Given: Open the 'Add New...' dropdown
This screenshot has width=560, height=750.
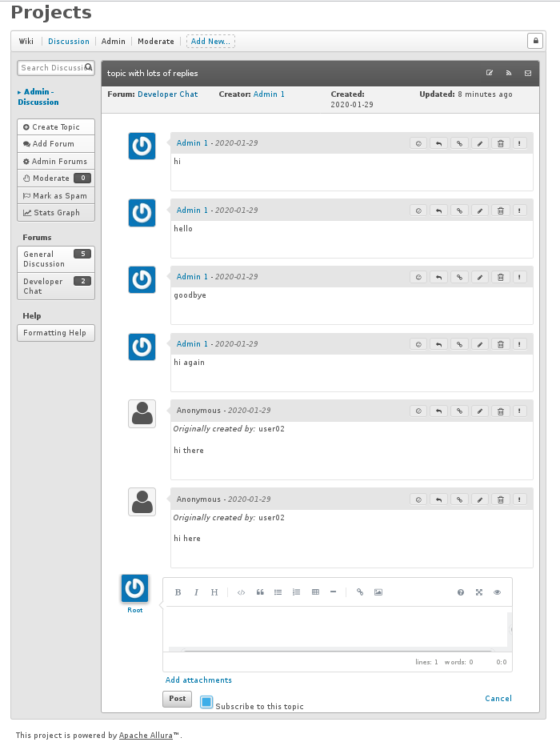Looking at the screenshot, I should [210, 41].
